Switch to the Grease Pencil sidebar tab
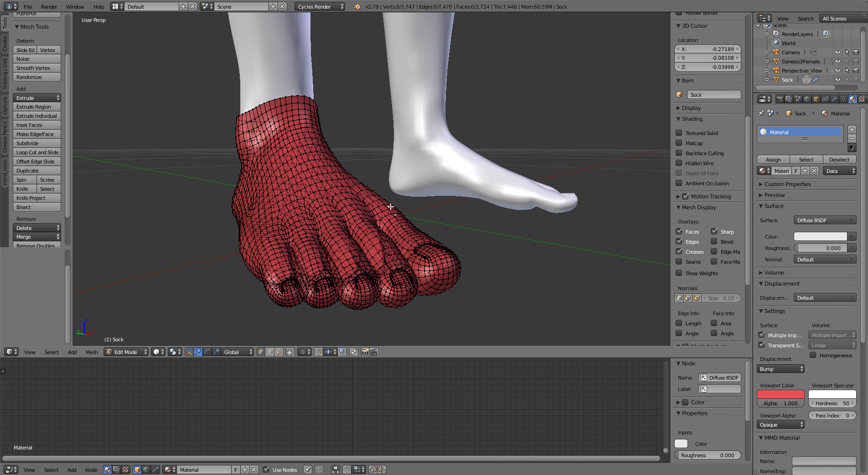 click(x=5, y=137)
